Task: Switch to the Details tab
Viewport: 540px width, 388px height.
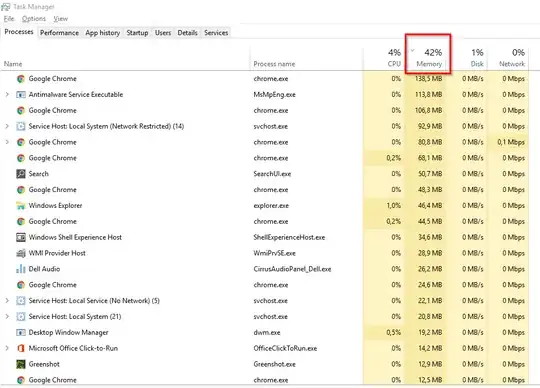Action: coord(187,33)
